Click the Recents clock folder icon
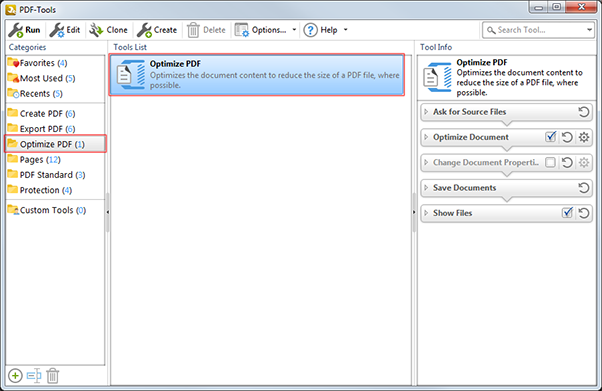 click(13, 93)
